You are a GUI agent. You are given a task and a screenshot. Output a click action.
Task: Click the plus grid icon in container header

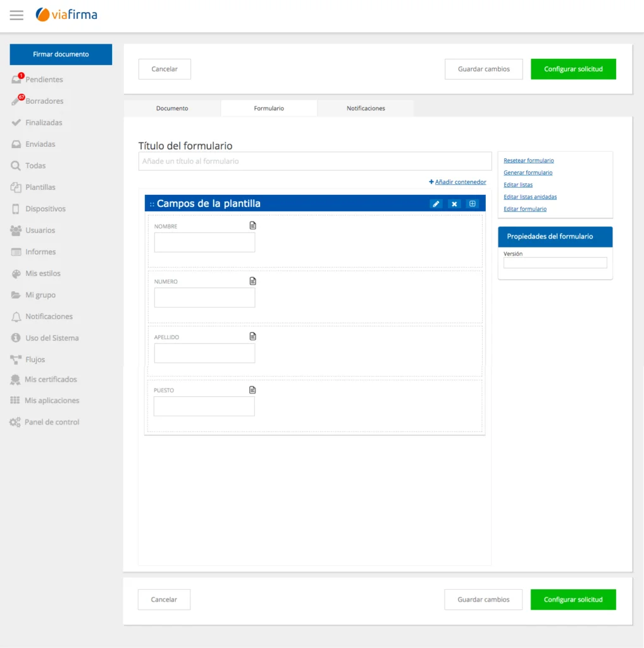click(x=472, y=204)
